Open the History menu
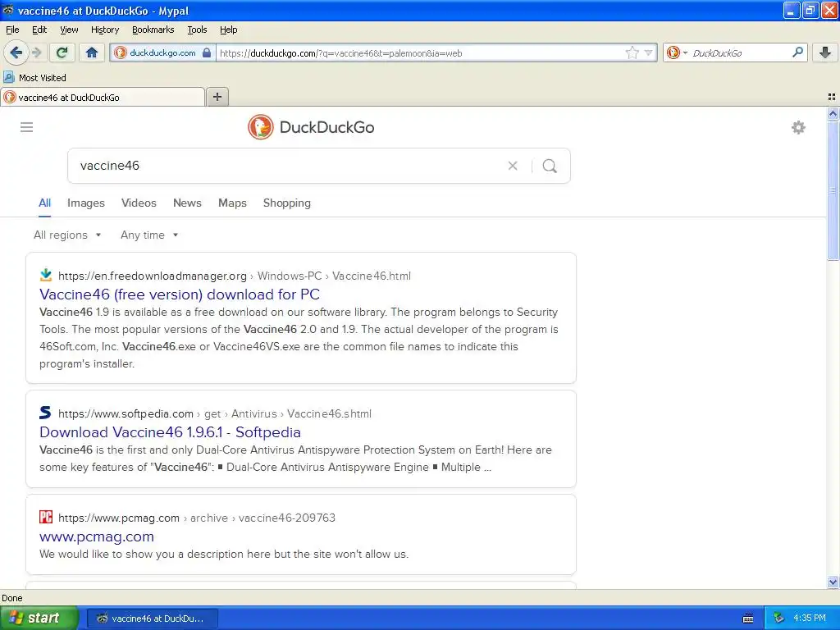Screen dimensions: 840x630 pos(104,30)
